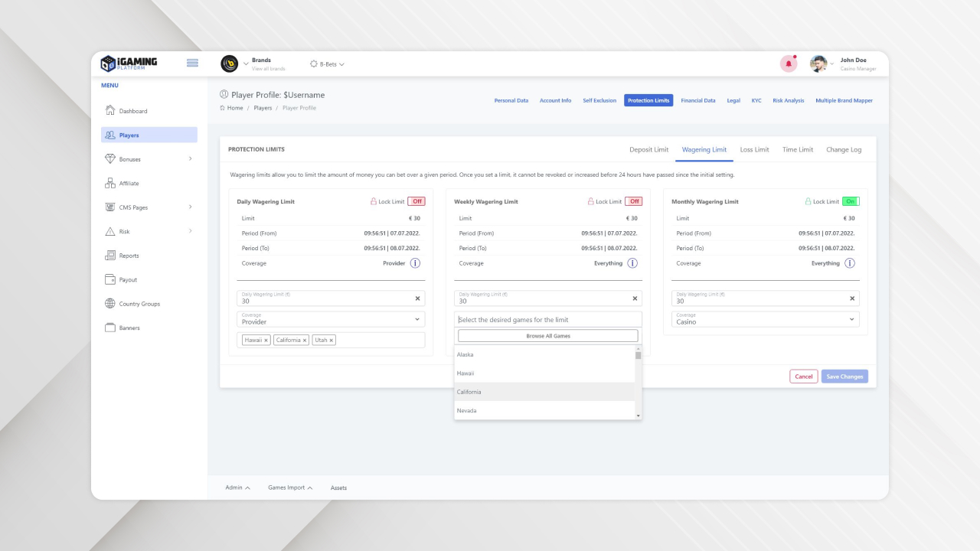This screenshot has height=551, width=980.
Task: Go to Players breadcrumb link
Action: point(263,108)
